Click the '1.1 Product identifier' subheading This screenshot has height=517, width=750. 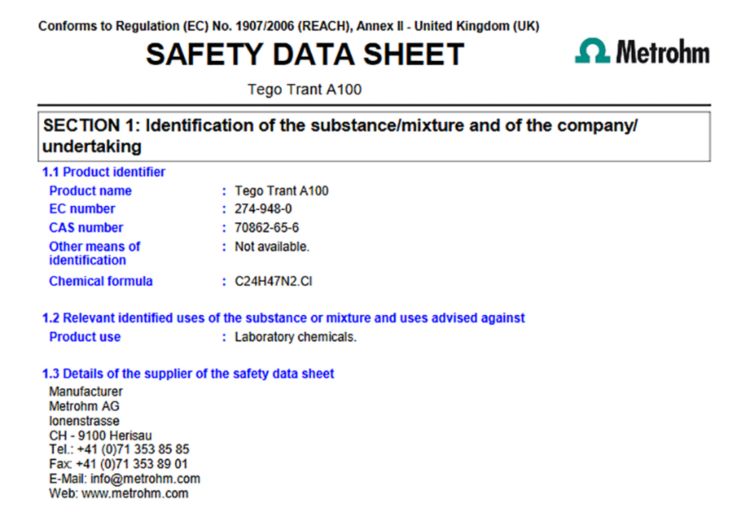point(104,172)
